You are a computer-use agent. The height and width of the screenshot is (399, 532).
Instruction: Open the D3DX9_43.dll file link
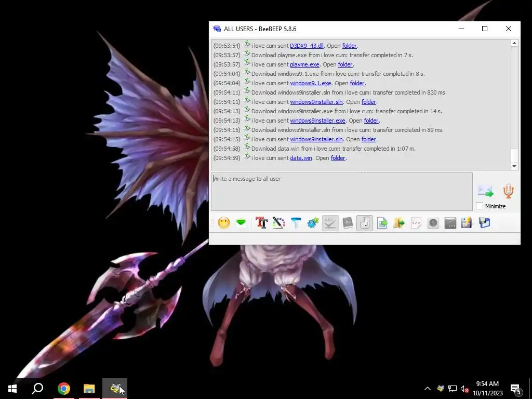pos(307,46)
